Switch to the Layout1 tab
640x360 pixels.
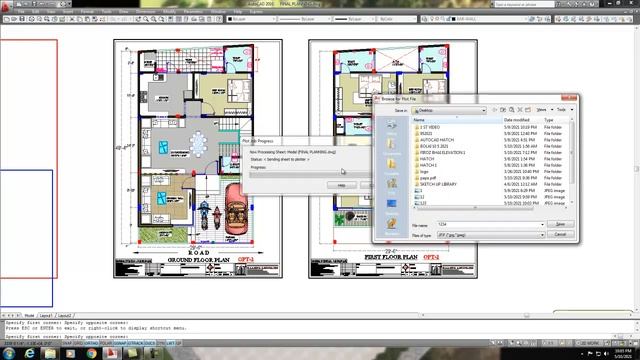45,316
